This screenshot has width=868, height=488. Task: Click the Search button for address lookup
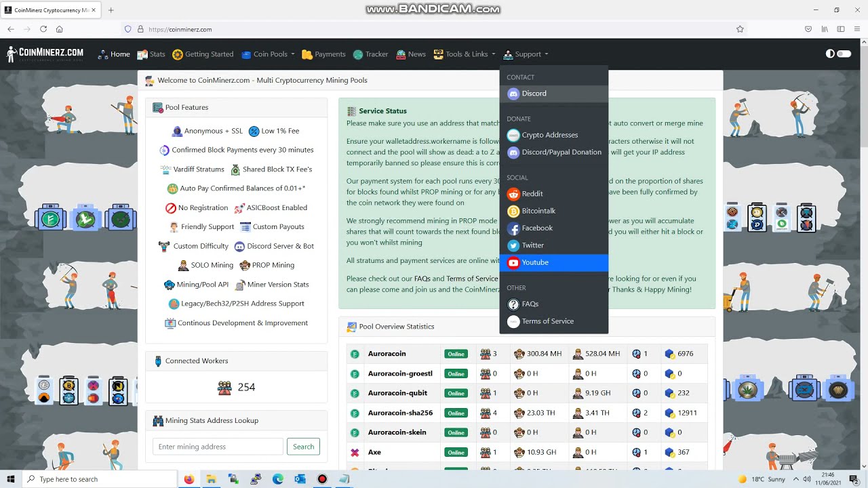pyautogui.click(x=303, y=447)
